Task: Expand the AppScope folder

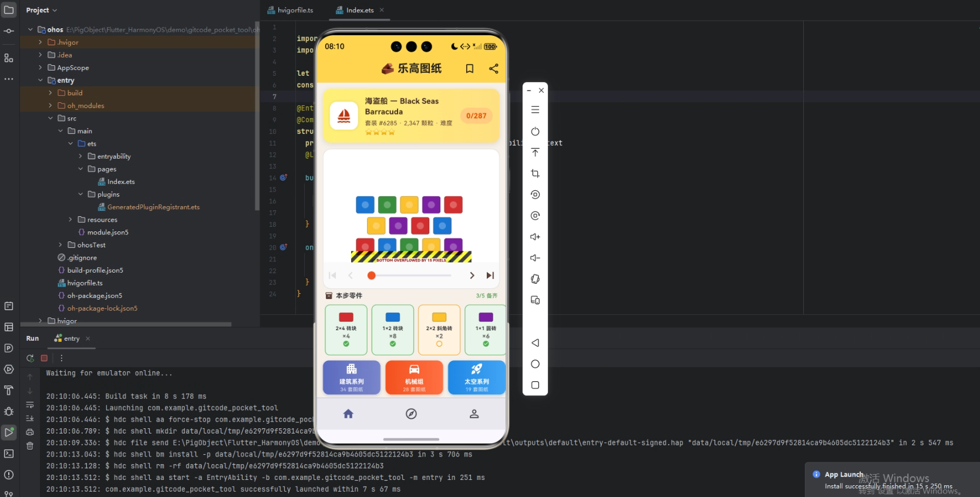Action: click(x=41, y=68)
